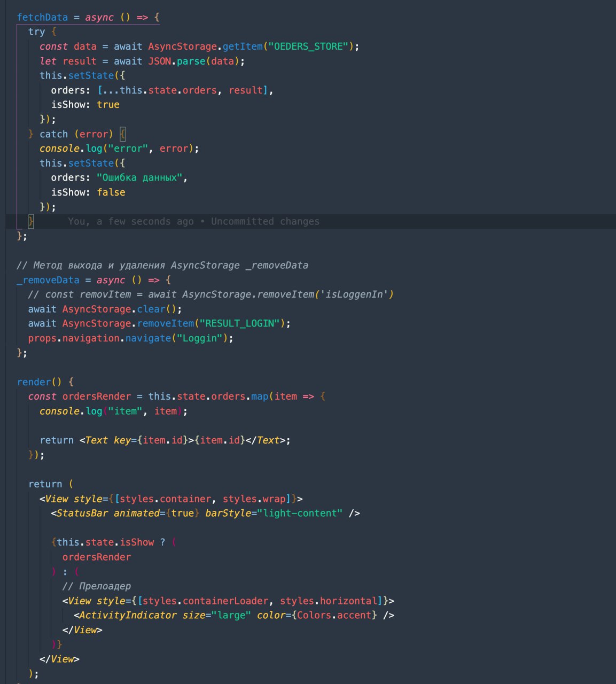Click the 'catch (error)' clause
This screenshot has width=616, height=684.
[76, 134]
